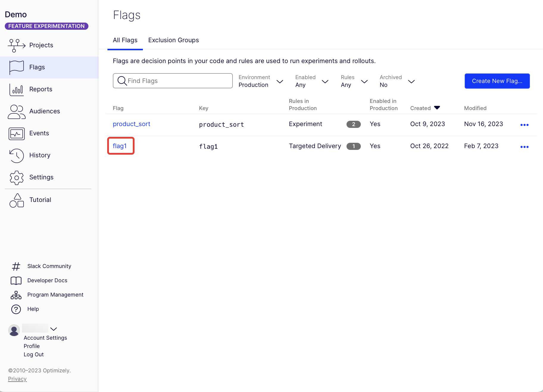The width and height of the screenshot is (543, 392).
Task: Open History via the clock icon
Action: 16,156
